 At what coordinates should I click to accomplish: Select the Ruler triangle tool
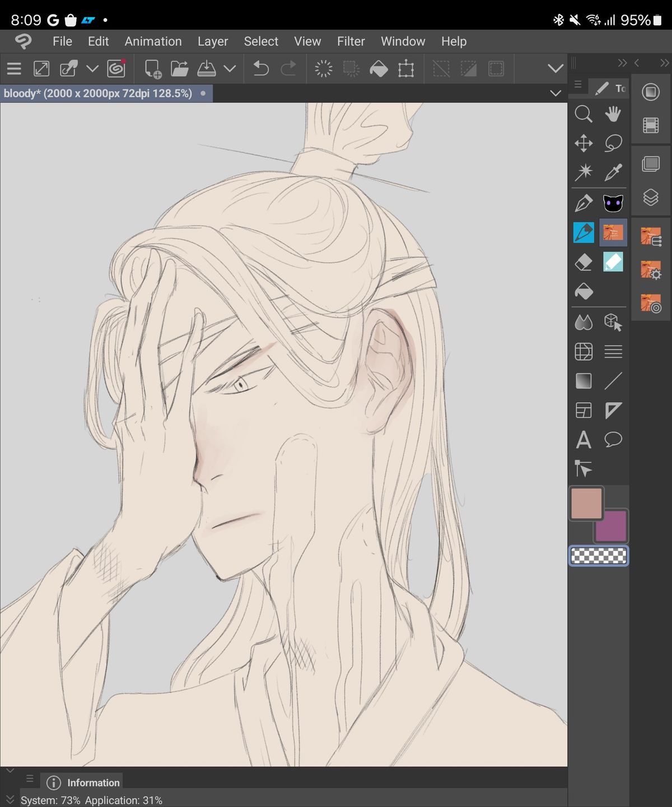coord(613,411)
